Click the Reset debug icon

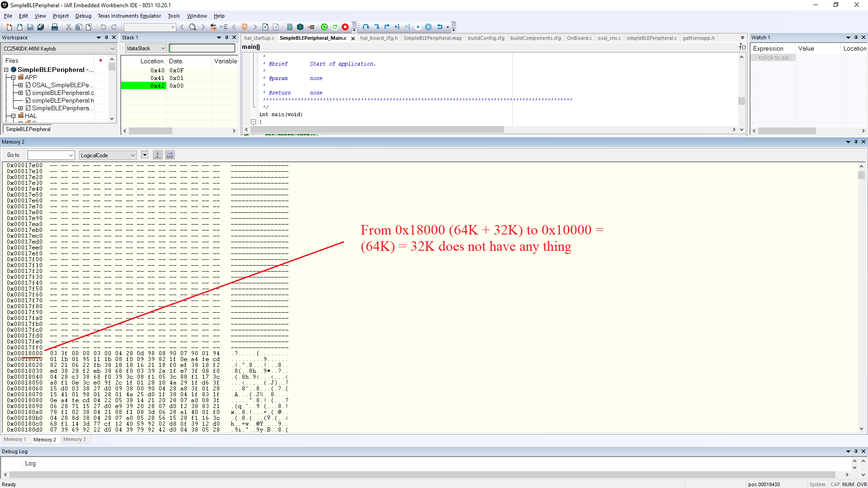pos(439,27)
